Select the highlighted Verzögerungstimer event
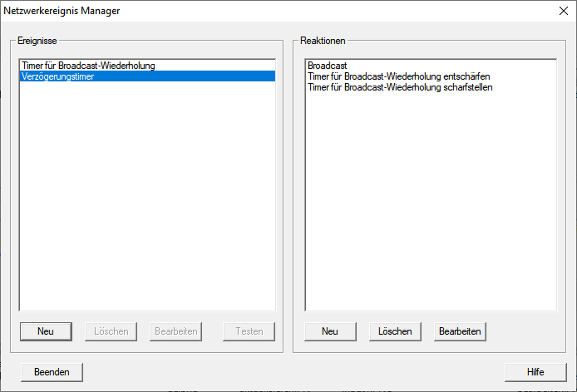The height and width of the screenshot is (392, 577). [58, 76]
